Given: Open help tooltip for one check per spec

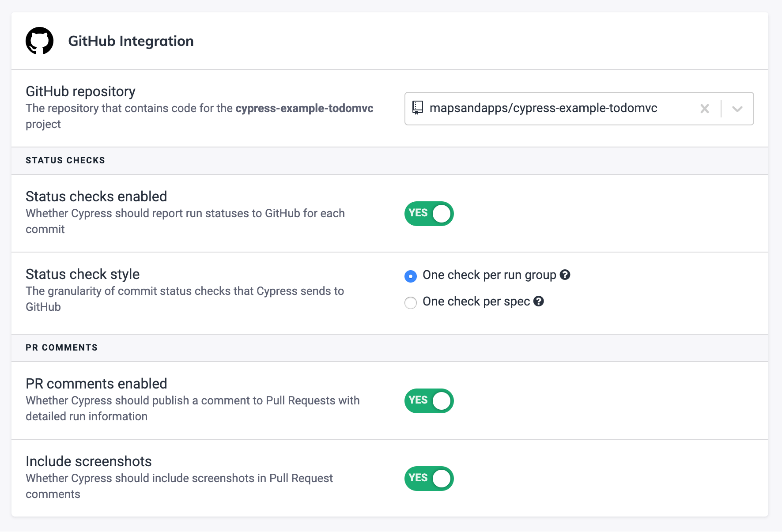Looking at the screenshot, I should (539, 302).
